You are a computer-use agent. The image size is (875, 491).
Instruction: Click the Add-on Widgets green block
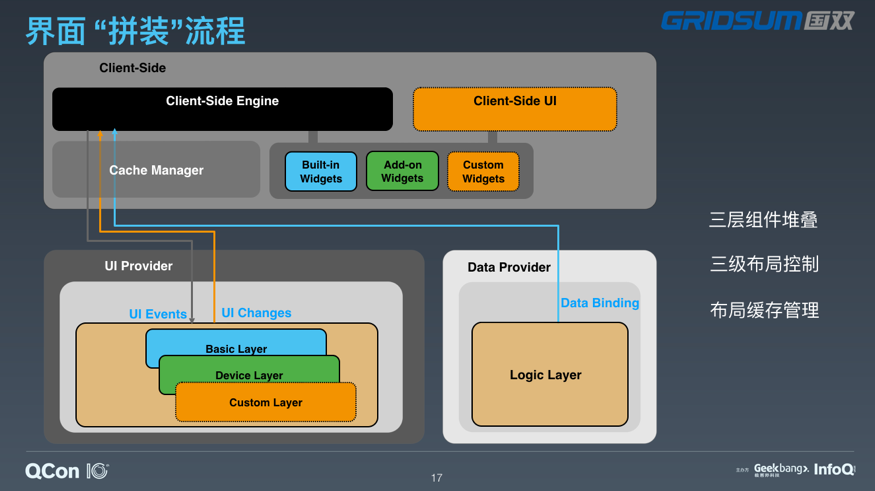coord(402,171)
